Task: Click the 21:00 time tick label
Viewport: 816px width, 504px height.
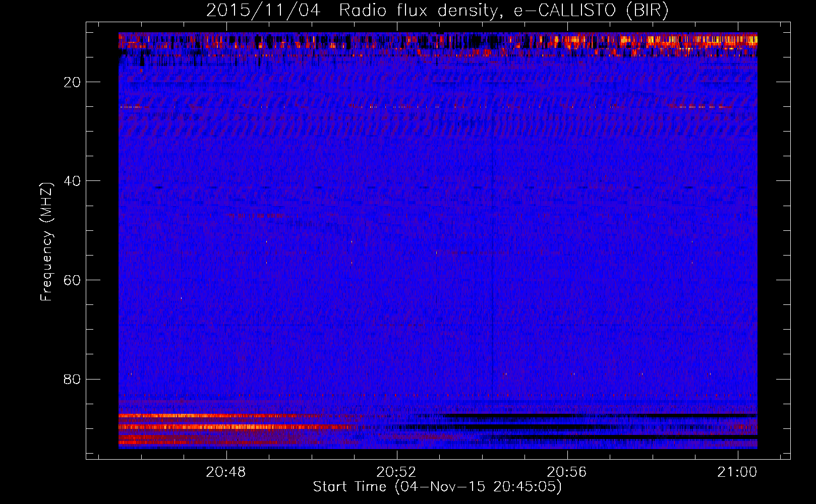Action: point(737,472)
